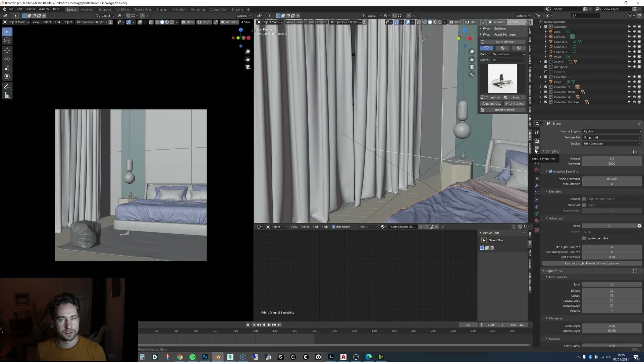The height and width of the screenshot is (362, 644).
Task: Click the Go to iMeshh button
Action: 502,42
